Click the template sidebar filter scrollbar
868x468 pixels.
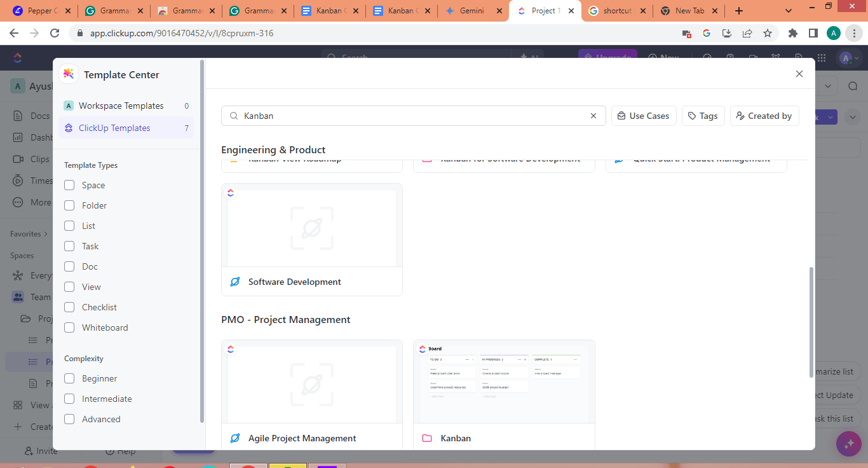pyautogui.click(x=202, y=242)
